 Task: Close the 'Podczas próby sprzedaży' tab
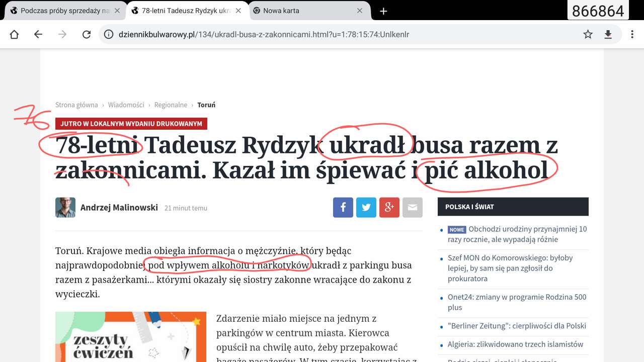coord(118,11)
